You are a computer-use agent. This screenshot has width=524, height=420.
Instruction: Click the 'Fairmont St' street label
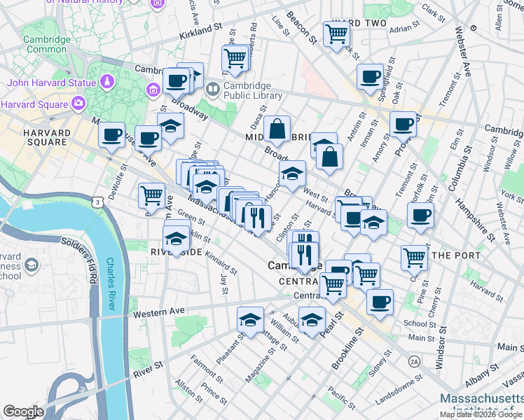click(207, 369)
